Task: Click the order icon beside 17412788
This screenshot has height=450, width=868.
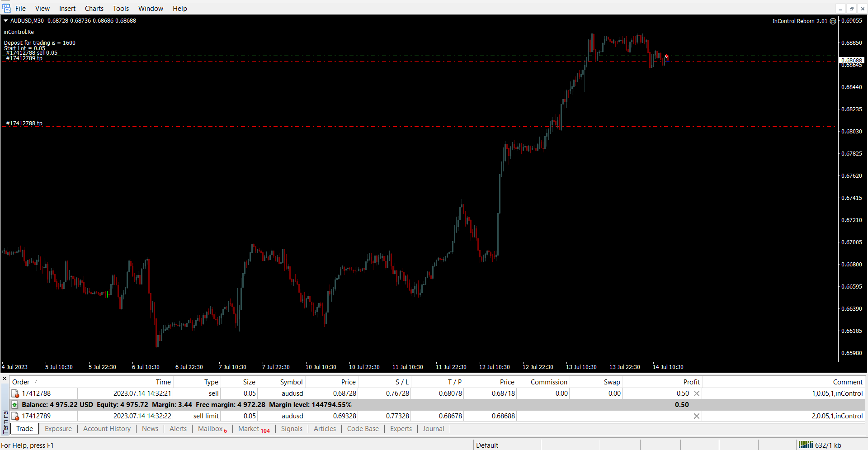Action: 15,393
